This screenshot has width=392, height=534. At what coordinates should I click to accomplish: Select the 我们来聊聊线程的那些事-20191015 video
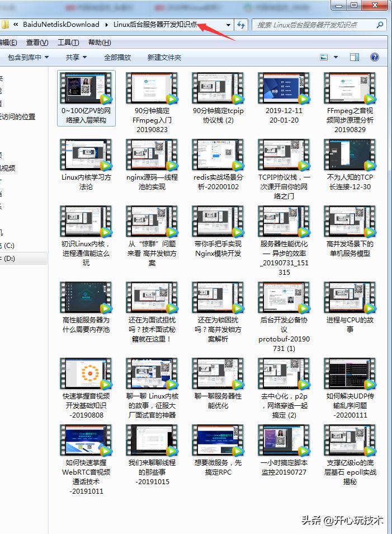152,455
